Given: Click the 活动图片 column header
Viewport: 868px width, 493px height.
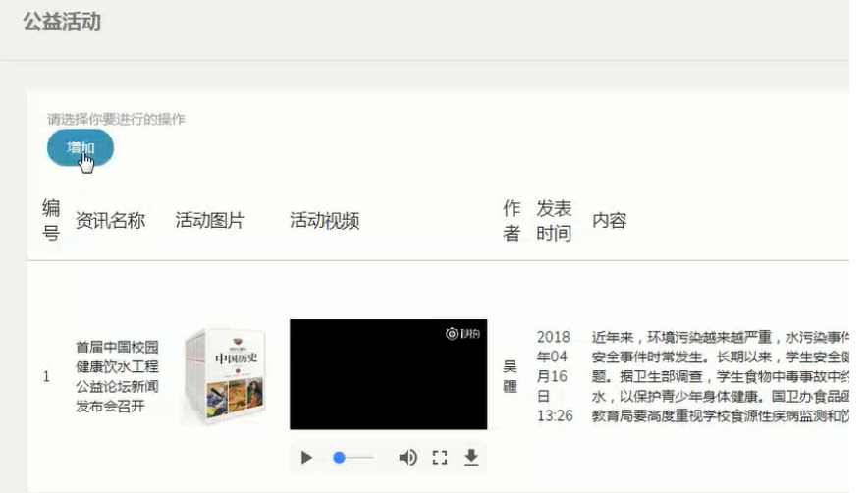Looking at the screenshot, I should [x=210, y=220].
